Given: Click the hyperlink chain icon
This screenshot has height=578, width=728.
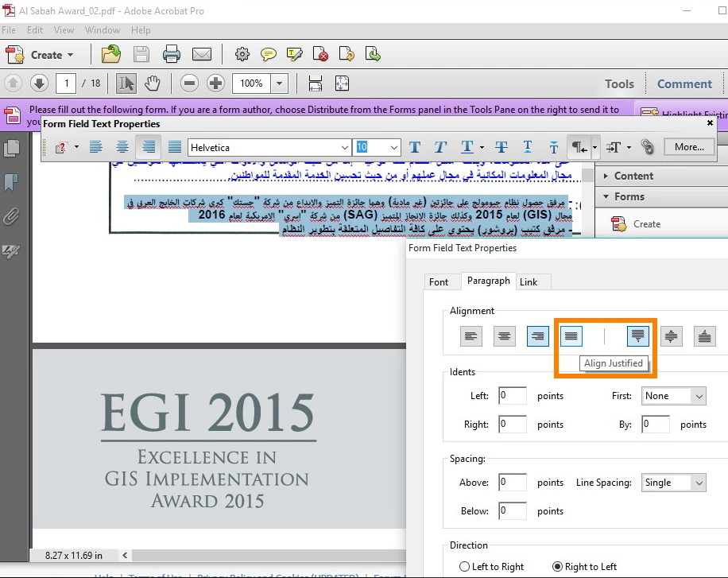Looking at the screenshot, I should [x=647, y=147].
